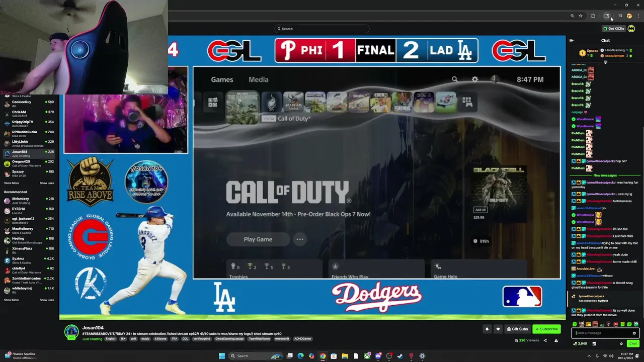This screenshot has width=644, height=362.
Task: Open the chat gift shop icon
Action: point(594,344)
